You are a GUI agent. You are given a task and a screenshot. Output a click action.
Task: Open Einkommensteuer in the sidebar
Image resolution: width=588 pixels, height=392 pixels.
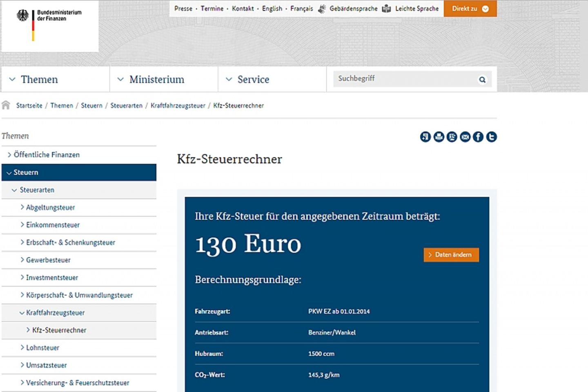(x=79, y=225)
